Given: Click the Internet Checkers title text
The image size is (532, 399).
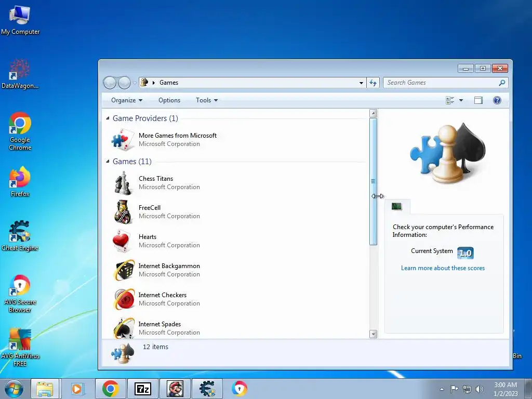Looking at the screenshot, I should tap(162, 295).
